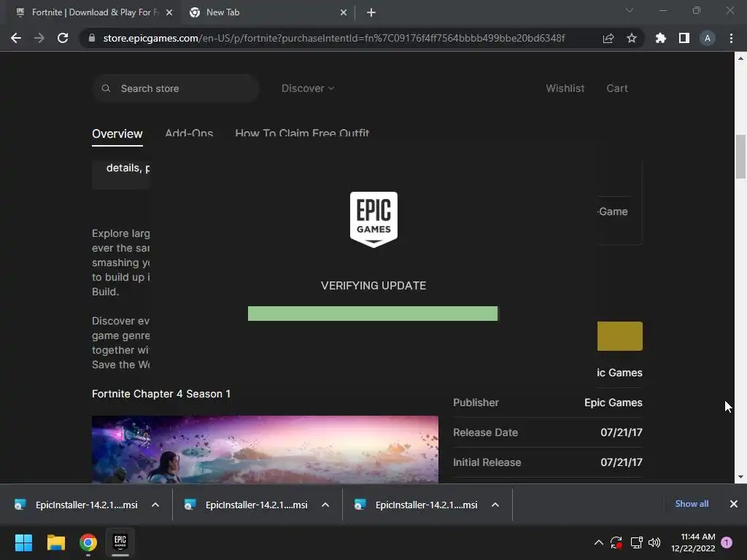Click the Initial Release 07/21/17 value

[622, 462]
